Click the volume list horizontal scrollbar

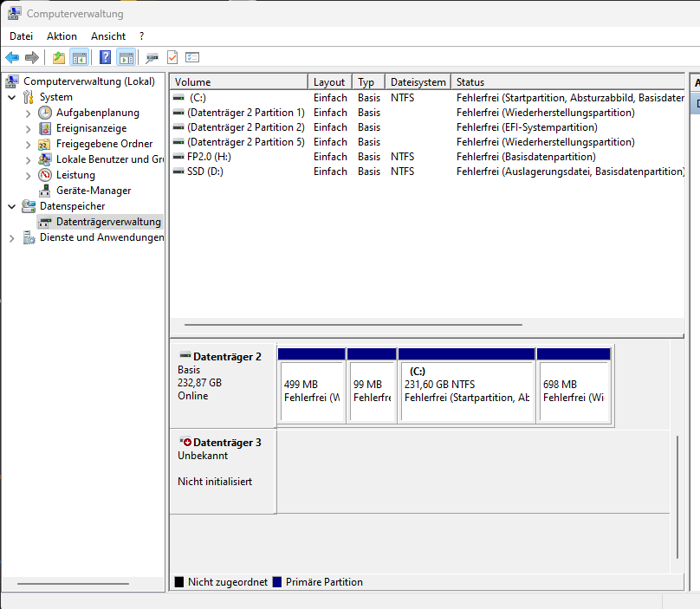coord(353,325)
